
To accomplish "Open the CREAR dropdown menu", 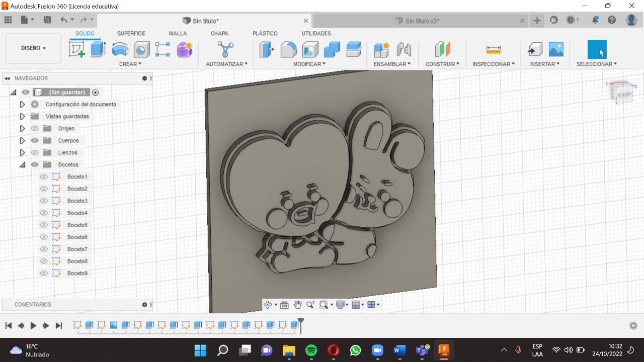I will point(130,64).
